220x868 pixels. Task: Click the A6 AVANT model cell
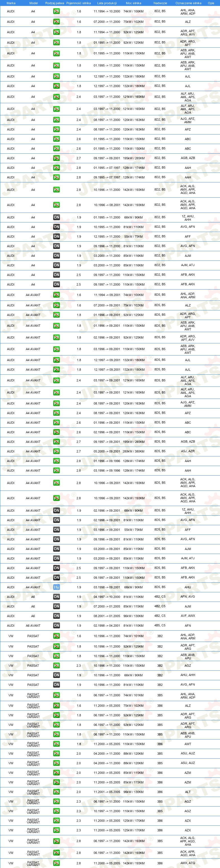coord(33,626)
